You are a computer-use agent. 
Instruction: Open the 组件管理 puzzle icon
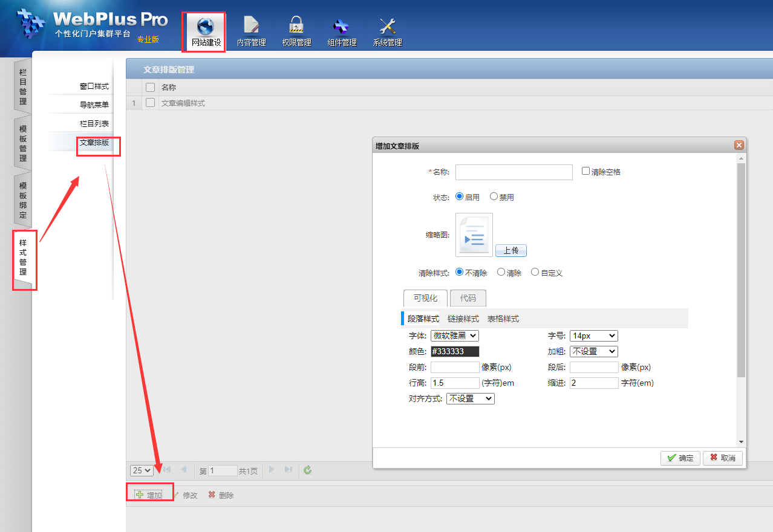tap(341, 26)
